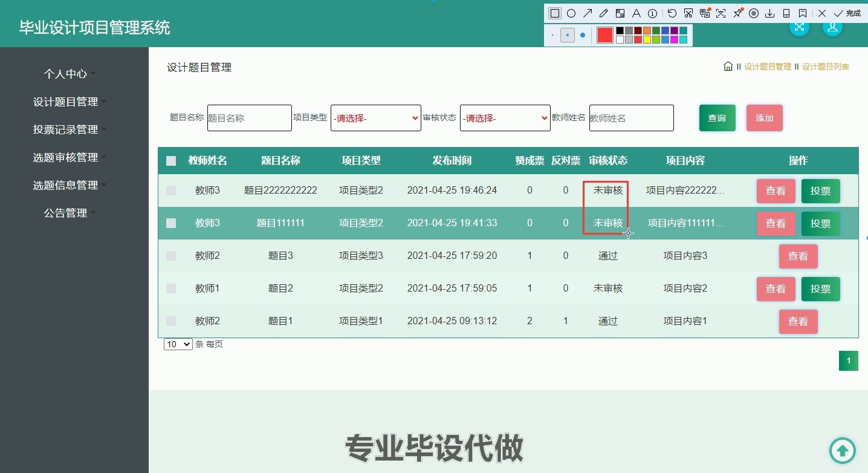The image size is (868, 473).
Task: Pick the pencil freehand tool
Action: click(x=603, y=13)
